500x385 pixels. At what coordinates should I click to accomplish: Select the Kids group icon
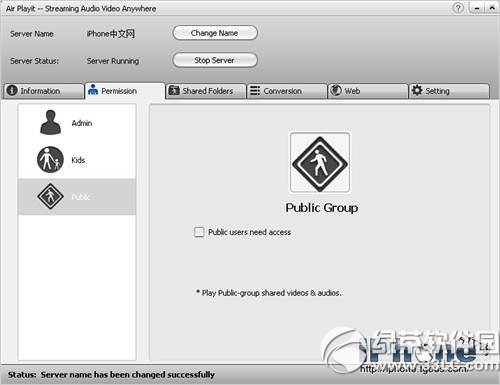point(50,160)
